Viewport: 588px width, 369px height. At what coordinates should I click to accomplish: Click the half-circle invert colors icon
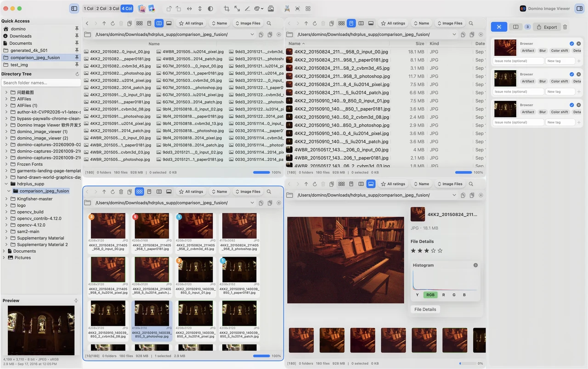[210, 8]
